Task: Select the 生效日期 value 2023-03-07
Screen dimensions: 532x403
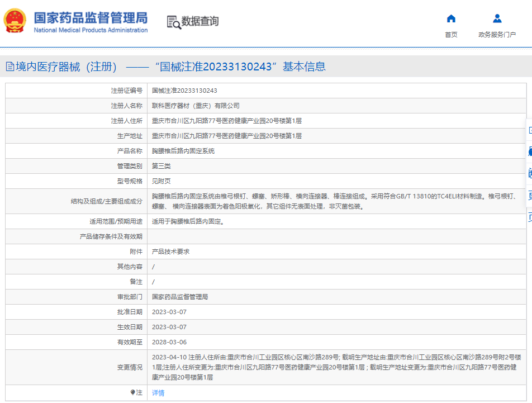Action: [169, 327]
